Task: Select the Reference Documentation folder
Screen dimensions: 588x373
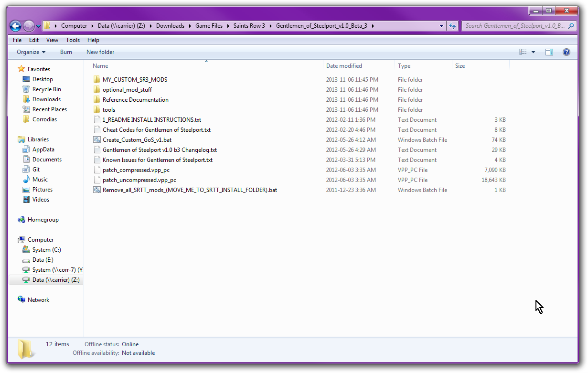Action: [135, 100]
